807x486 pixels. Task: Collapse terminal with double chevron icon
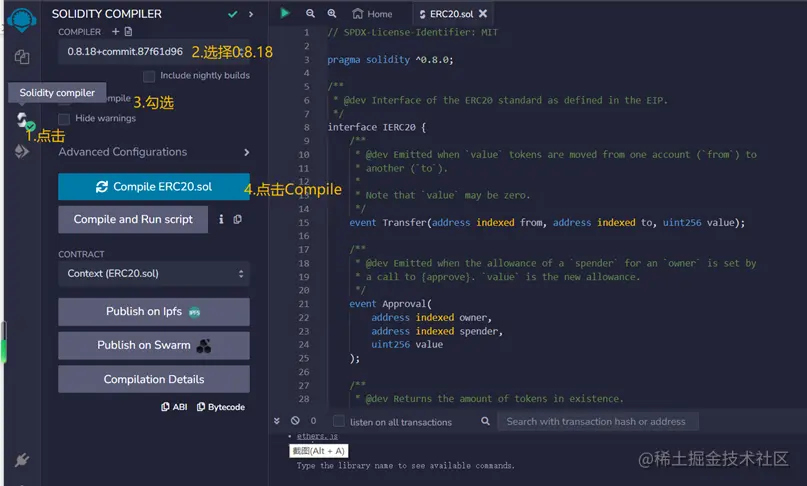click(277, 421)
